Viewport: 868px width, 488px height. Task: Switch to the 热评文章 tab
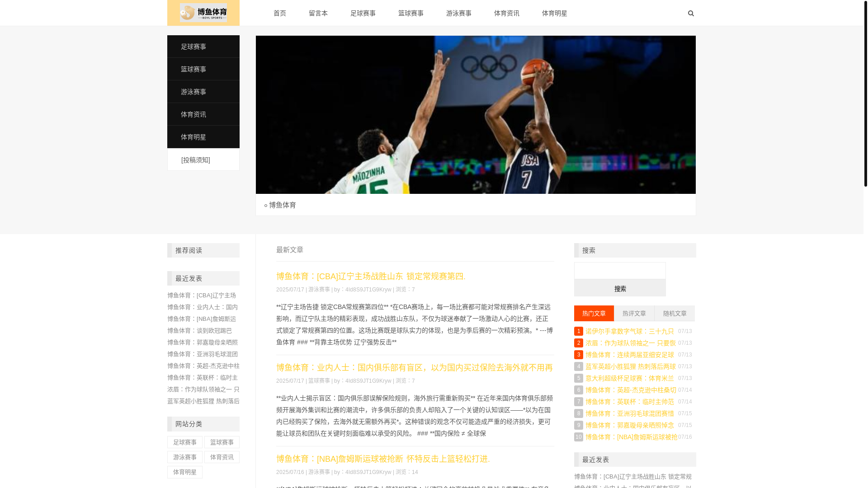[634, 313]
